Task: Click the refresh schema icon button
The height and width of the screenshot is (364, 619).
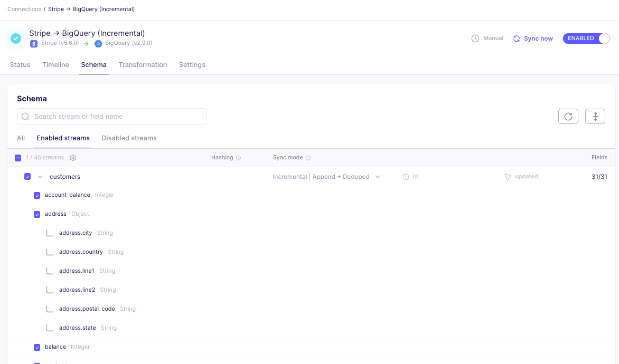Action: tap(568, 117)
